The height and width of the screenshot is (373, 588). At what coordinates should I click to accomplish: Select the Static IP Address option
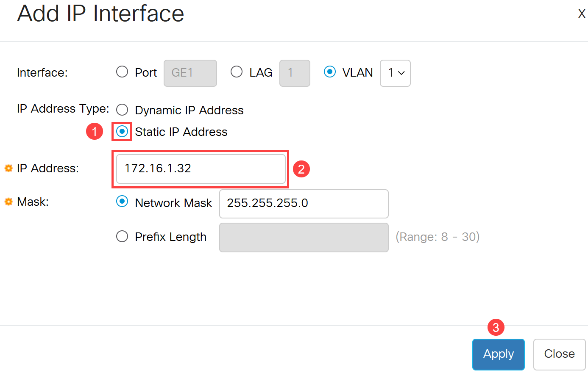tap(122, 131)
